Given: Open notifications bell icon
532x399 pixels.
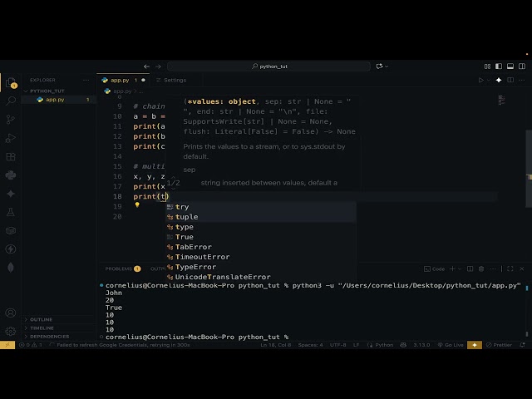Looking at the screenshot, I should click(x=523, y=345).
